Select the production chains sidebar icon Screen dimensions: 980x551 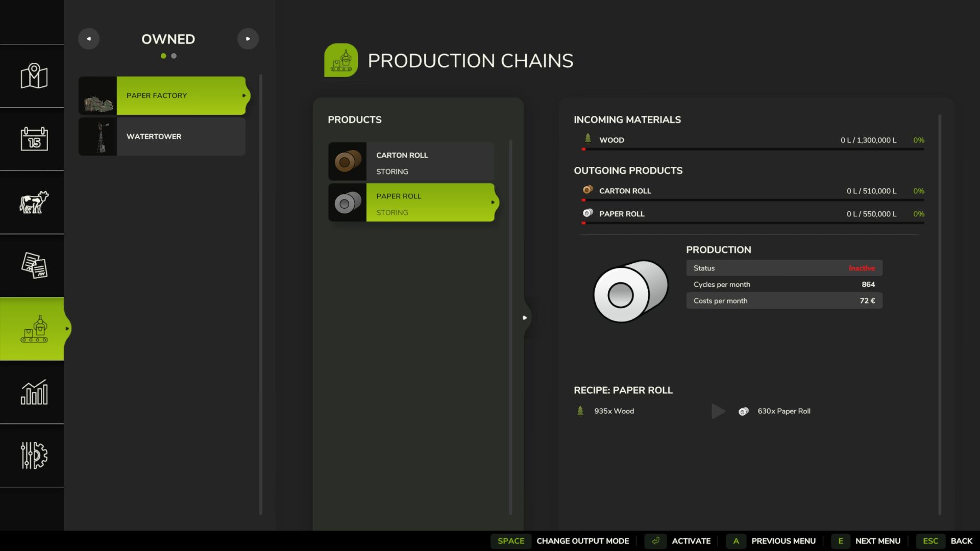point(34,329)
